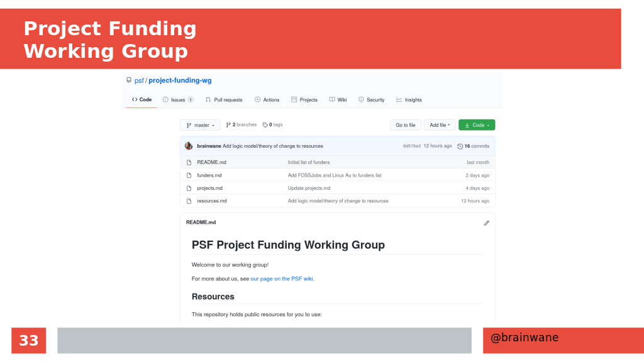Viewport: 644px width, 362px height.
Task: Click commit hash 0d578a3
Action: point(411,146)
